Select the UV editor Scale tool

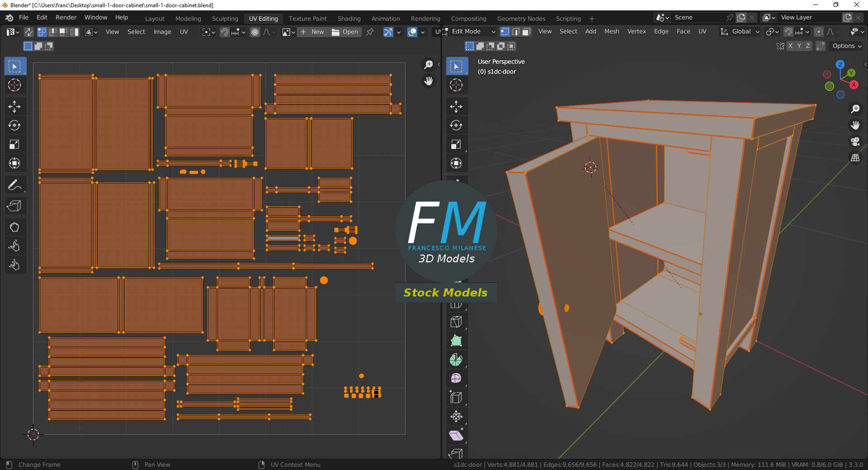point(14,144)
